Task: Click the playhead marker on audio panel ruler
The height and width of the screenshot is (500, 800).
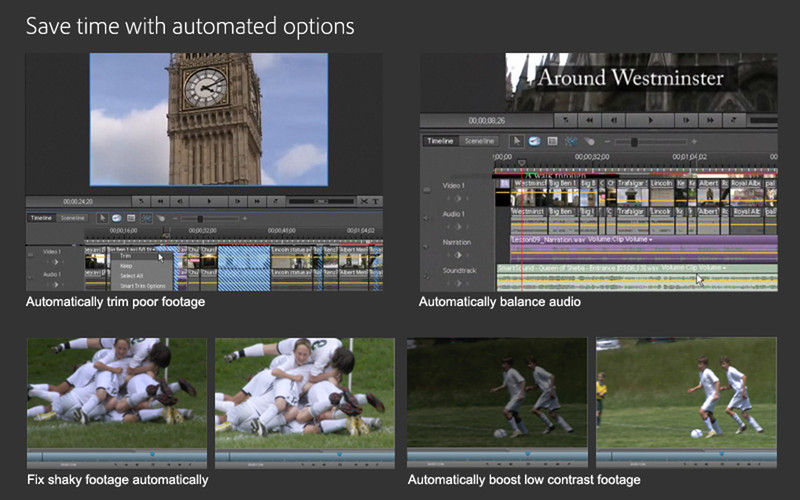Action: [521, 163]
